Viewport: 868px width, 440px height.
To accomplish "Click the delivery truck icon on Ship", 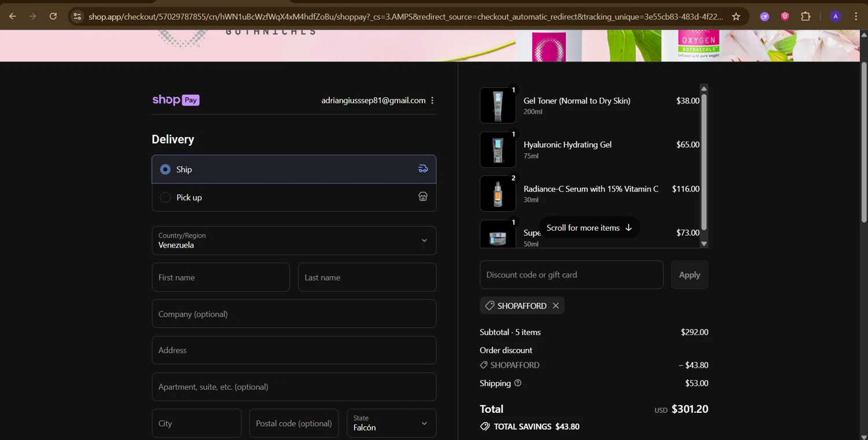I will 423,169.
